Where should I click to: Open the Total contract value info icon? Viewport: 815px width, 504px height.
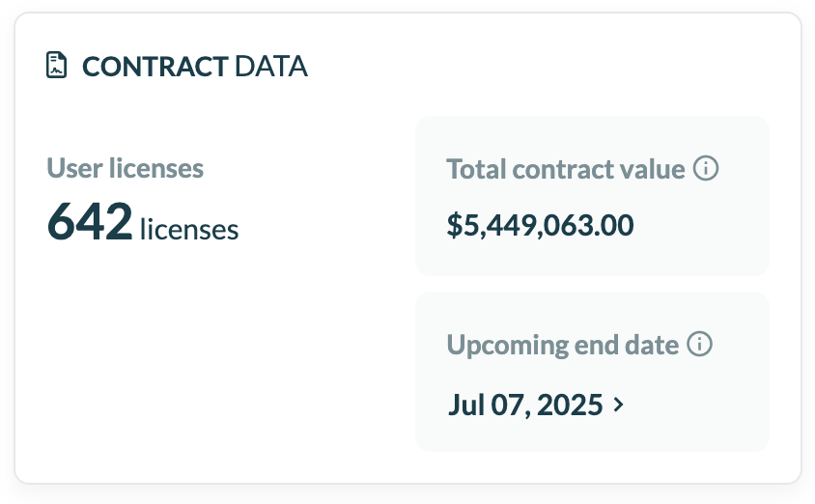[707, 169]
